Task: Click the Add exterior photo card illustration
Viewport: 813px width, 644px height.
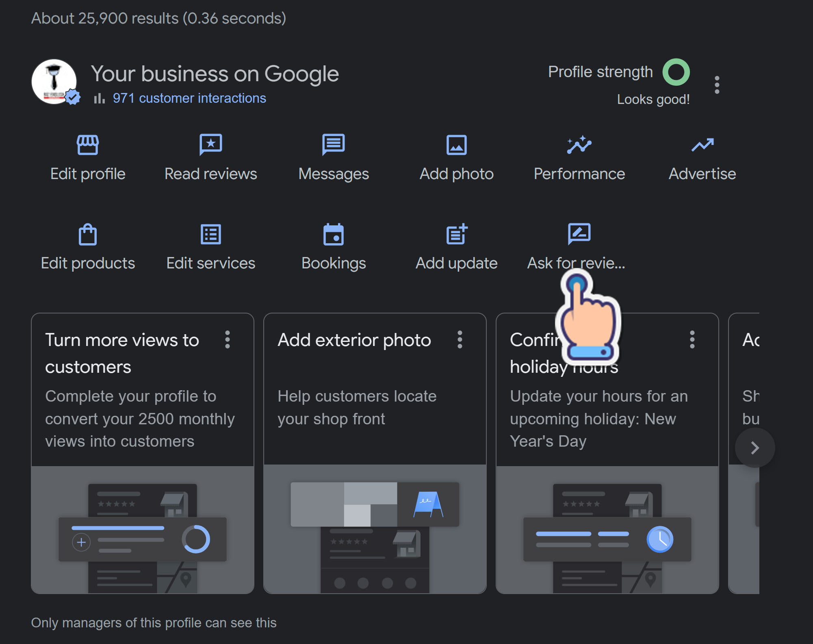Action: point(375,529)
